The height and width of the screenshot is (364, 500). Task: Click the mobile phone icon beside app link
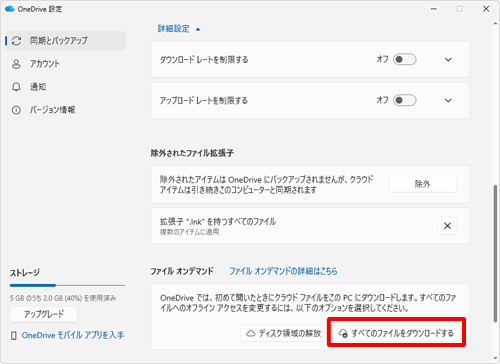(x=14, y=336)
